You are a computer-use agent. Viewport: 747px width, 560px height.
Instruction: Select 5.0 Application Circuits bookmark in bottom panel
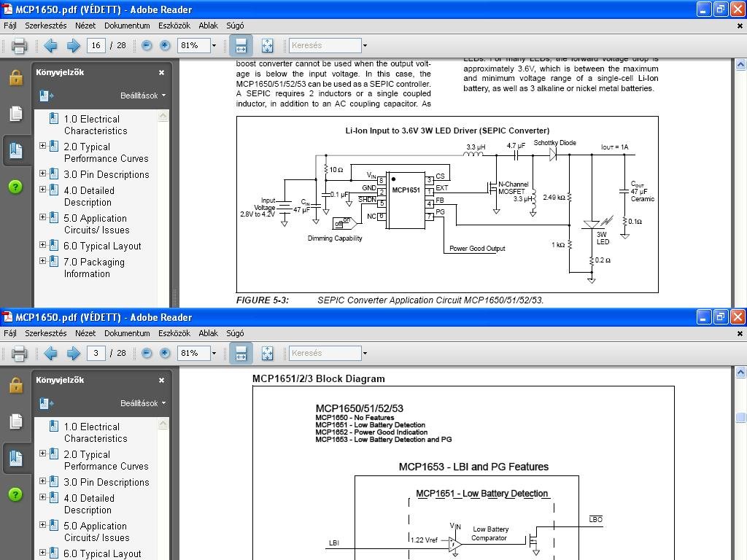coord(97,532)
